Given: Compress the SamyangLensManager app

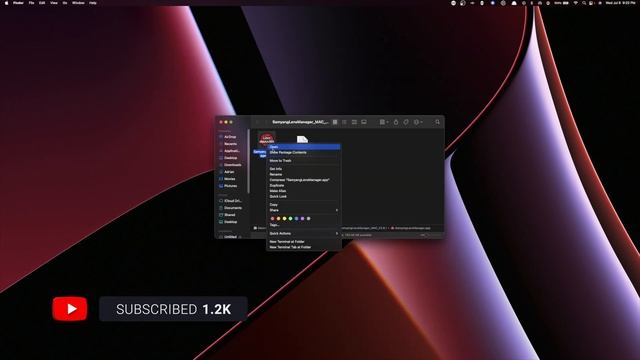Looking at the screenshot, I should coord(303,180).
